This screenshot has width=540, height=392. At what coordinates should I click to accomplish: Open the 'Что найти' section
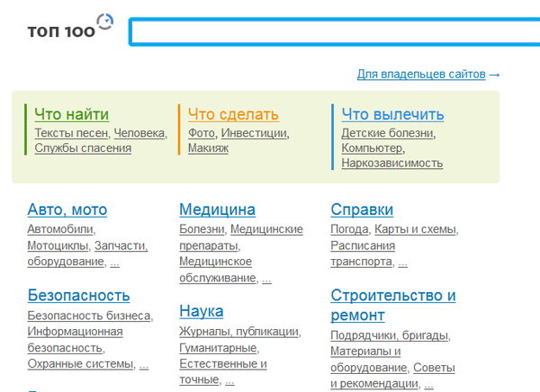click(72, 114)
